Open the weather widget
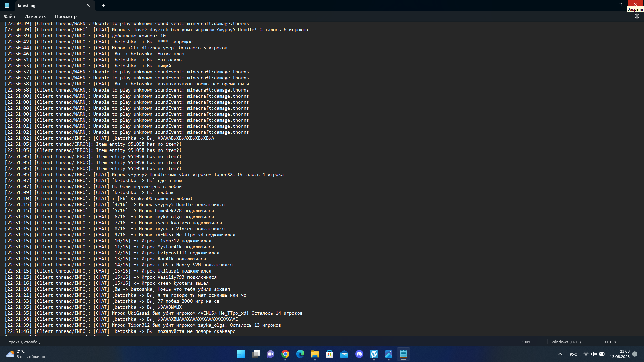 tap(25, 354)
